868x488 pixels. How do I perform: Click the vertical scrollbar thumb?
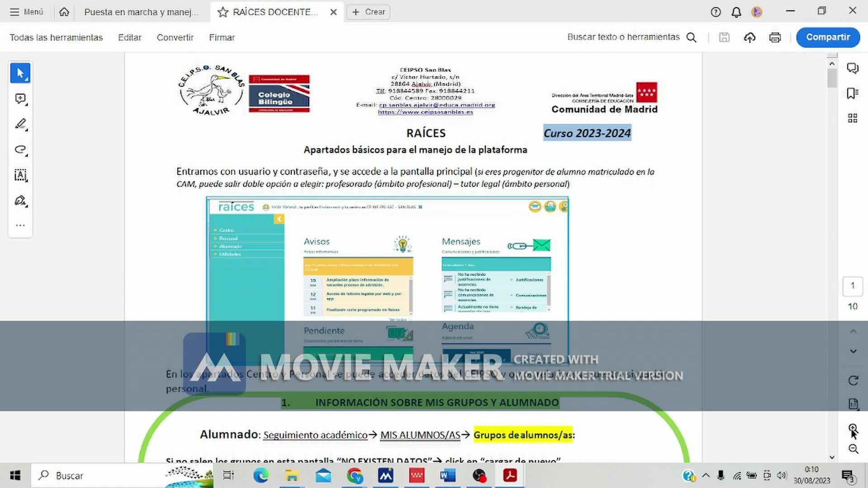click(x=832, y=79)
